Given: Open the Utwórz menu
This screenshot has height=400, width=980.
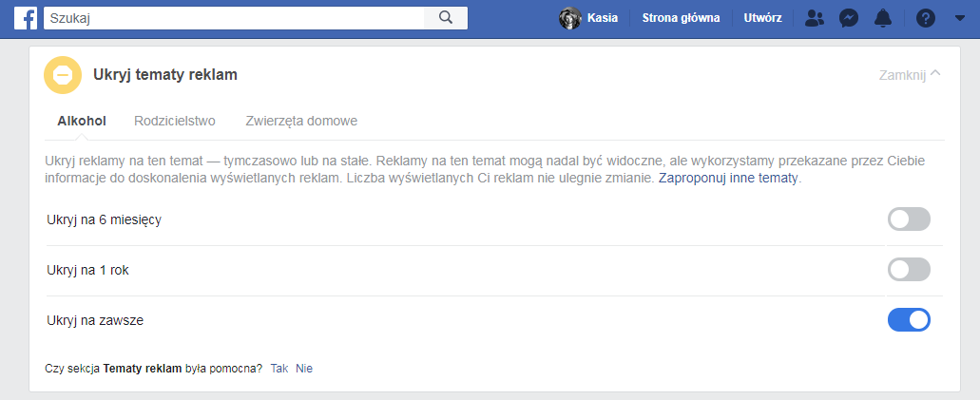Looking at the screenshot, I should pyautogui.click(x=762, y=18).
